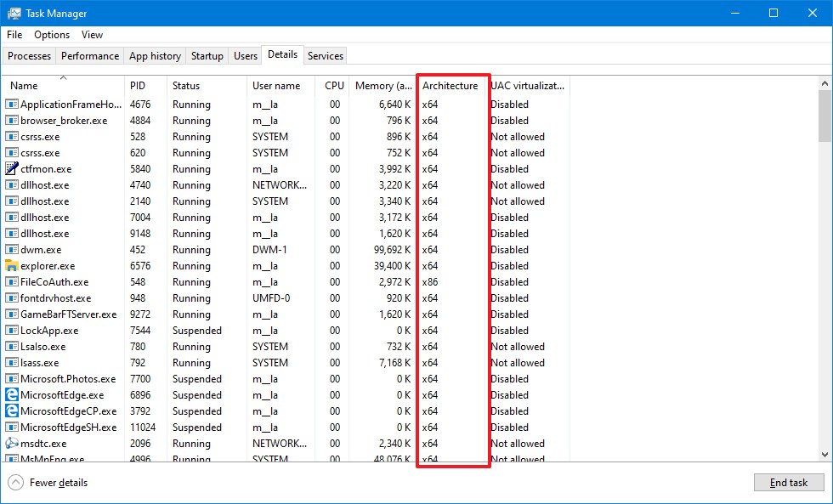Click the MicrosoftEdge.exe Edge icon
This screenshot has width=833, height=504.
coord(12,395)
